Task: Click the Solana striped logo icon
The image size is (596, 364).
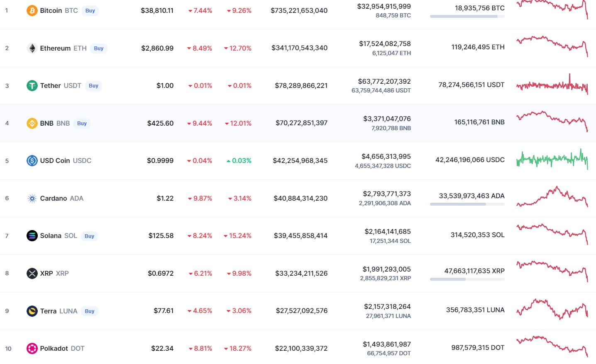Action: tap(32, 235)
